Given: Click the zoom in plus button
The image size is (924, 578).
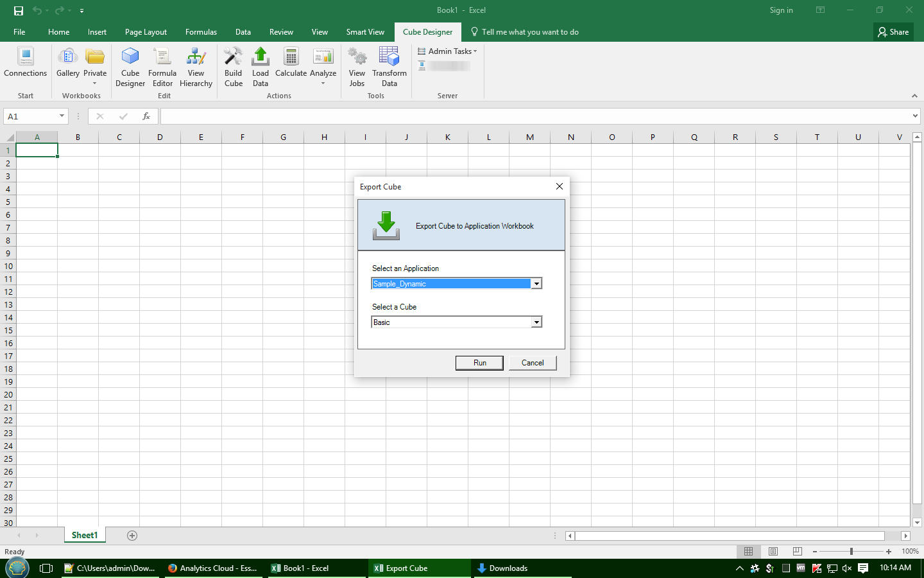Looking at the screenshot, I should click(889, 552).
